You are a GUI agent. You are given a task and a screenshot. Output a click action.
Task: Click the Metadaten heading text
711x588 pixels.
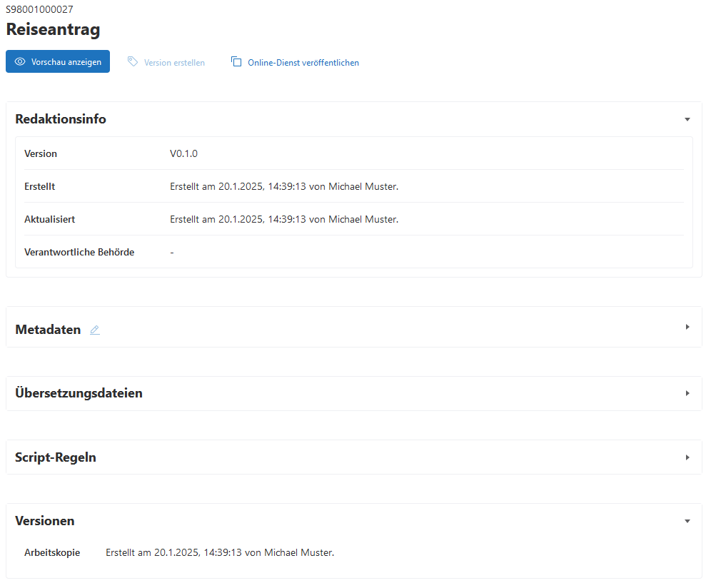tap(48, 330)
